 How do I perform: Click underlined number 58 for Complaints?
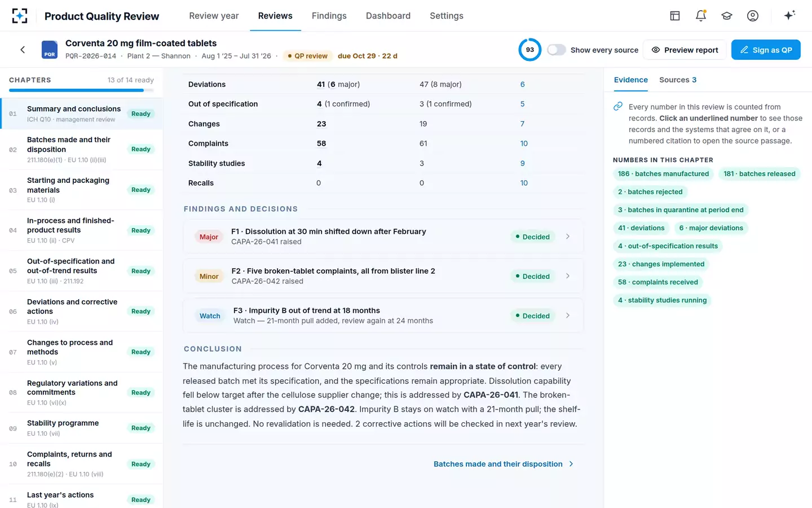pos(321,143)
